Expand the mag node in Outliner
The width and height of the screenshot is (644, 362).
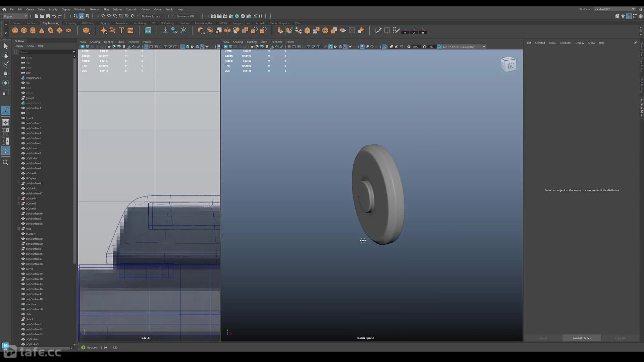pos(19,229)
